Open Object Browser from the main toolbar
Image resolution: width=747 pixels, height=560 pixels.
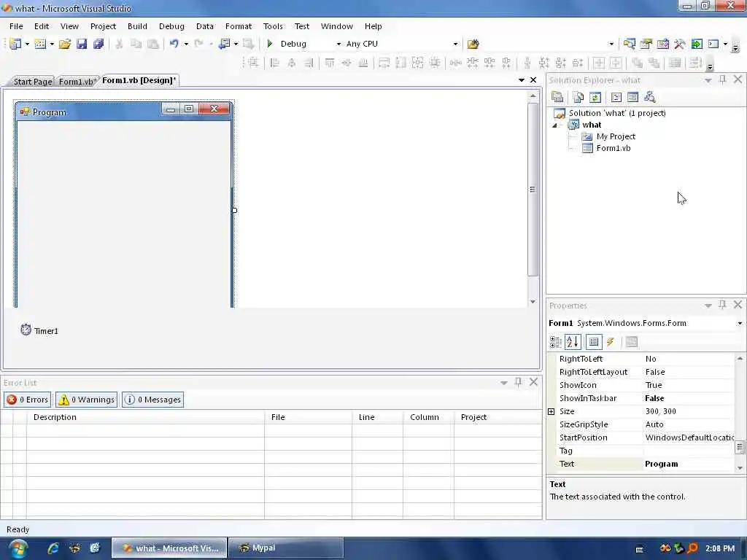click(x=662, y=44)
